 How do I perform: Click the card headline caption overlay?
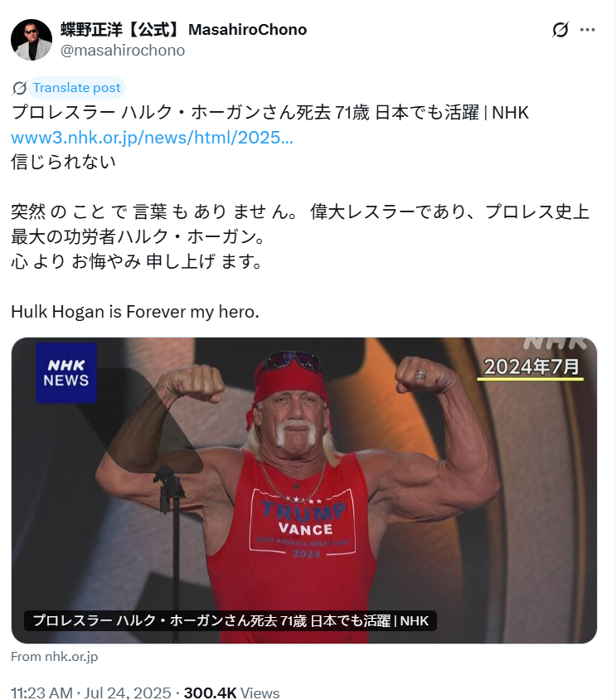pyautogui.click(x=230, y=621)
